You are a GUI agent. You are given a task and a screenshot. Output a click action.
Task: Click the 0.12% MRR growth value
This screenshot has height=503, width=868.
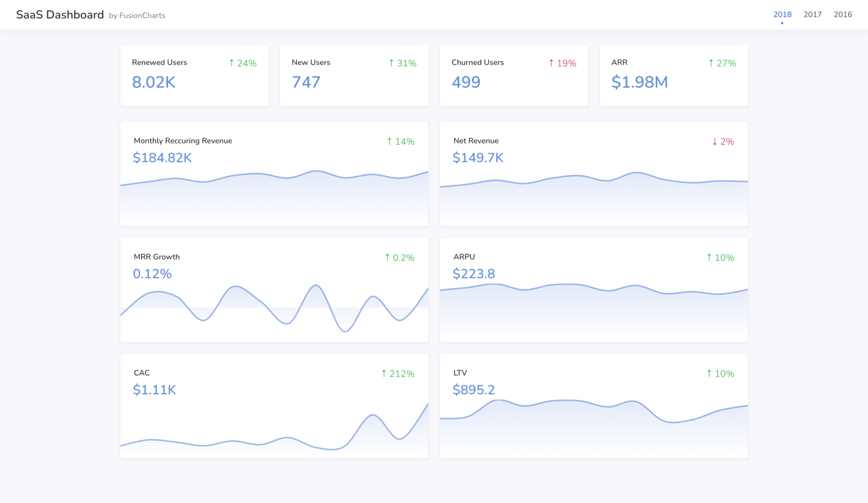click(x=152, y=274)
